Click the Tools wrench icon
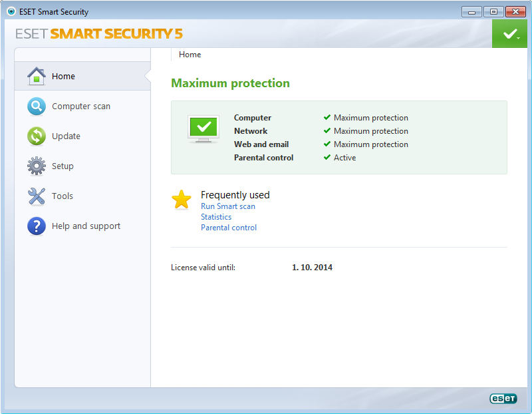Viewport: 532px width, 414px height. click(x=37, y=196)
